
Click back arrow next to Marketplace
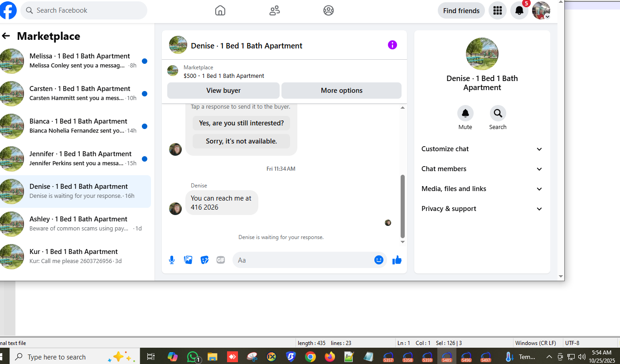click(x=6, y=36)
